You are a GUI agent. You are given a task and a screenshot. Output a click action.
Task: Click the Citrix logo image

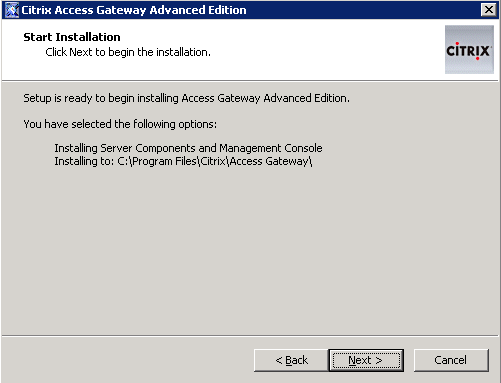click(469, 49)
